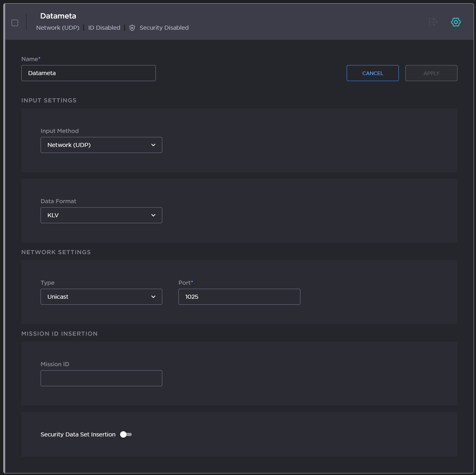Click the Security Data Set Insertion label
The image size is (476, 475).
point(78,434)
